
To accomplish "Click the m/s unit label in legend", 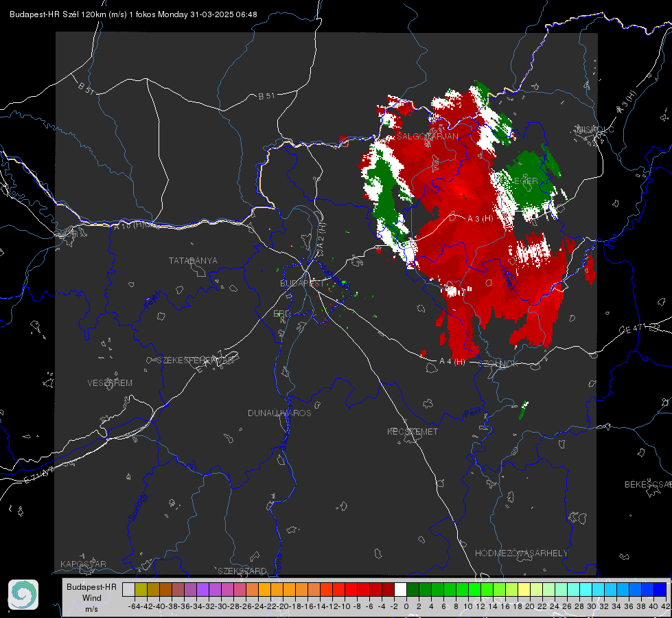I will [x=91, y=609].
